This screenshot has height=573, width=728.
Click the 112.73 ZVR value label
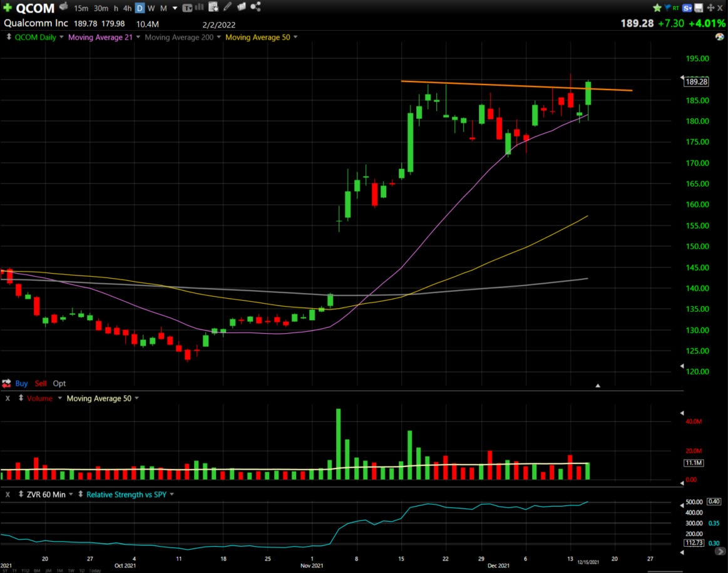point(694,543)
